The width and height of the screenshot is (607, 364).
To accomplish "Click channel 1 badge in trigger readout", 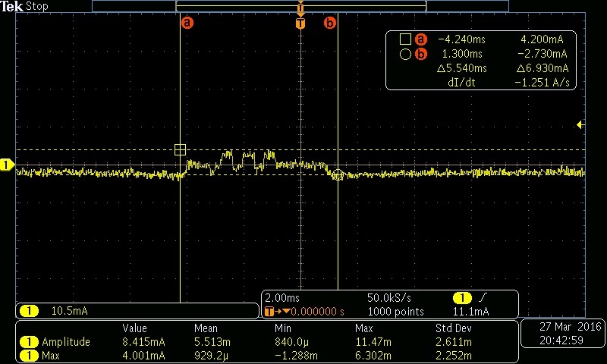I will 462,298.
